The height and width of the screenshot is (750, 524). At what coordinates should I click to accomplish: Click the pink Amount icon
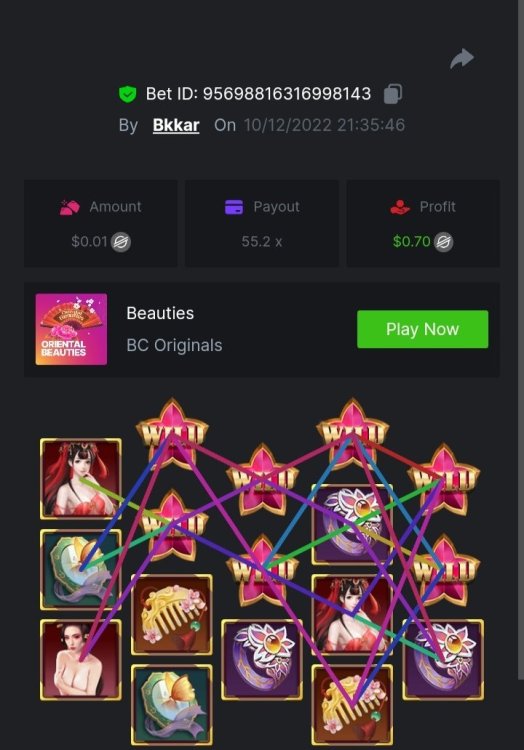click(69, 207)
